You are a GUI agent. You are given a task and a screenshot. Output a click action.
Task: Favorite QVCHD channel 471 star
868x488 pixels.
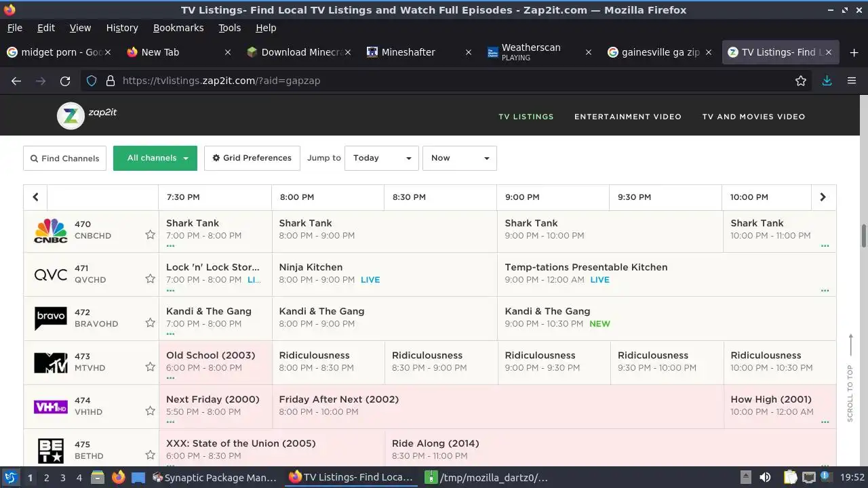[x=150, y=279]
